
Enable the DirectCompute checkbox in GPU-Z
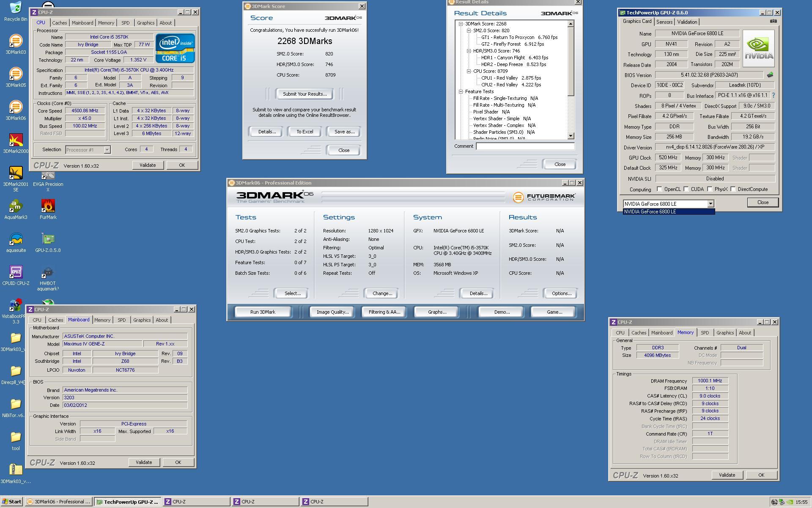[x=733, y=189]
